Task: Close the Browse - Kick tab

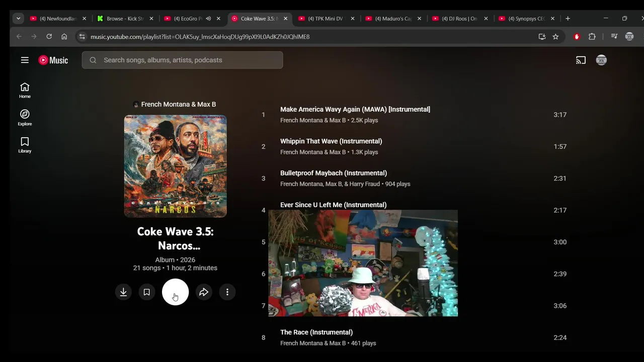Action: [151, 19]
